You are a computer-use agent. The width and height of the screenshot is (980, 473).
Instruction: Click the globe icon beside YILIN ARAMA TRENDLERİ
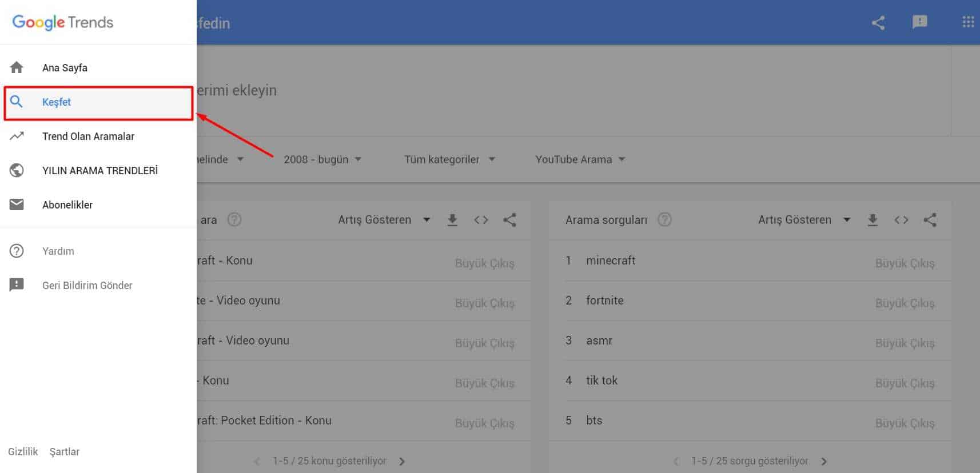17,170
